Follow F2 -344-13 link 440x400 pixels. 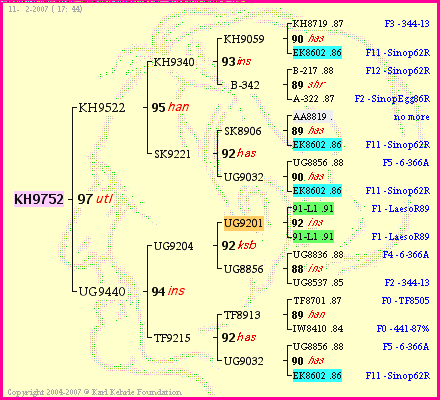(x=407, y=283)
